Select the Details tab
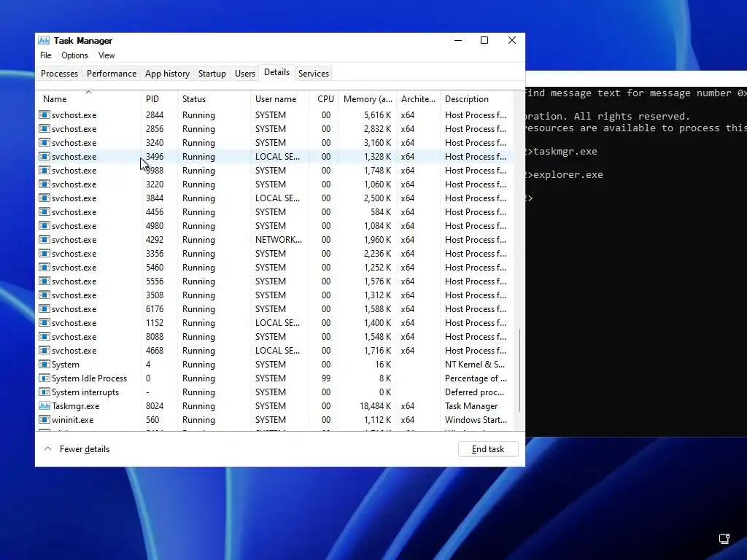Image resolution: width=747 pixels, height=560 pixels. (276, 72)
